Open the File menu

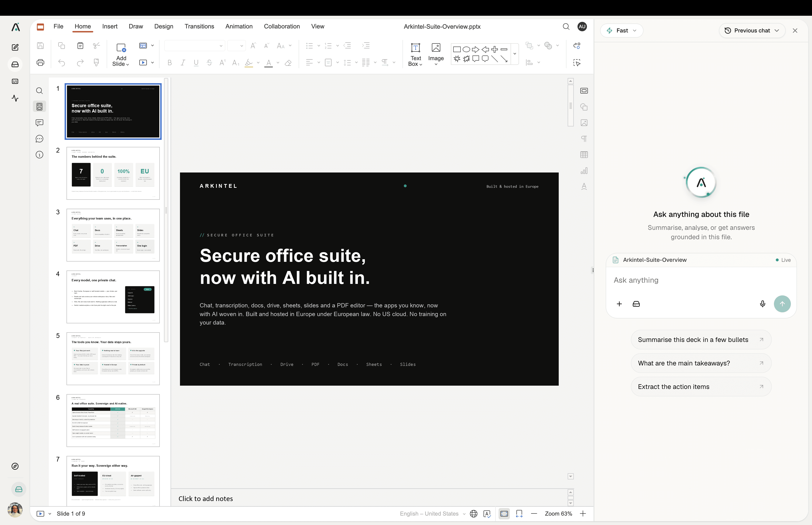pos(59,27)
